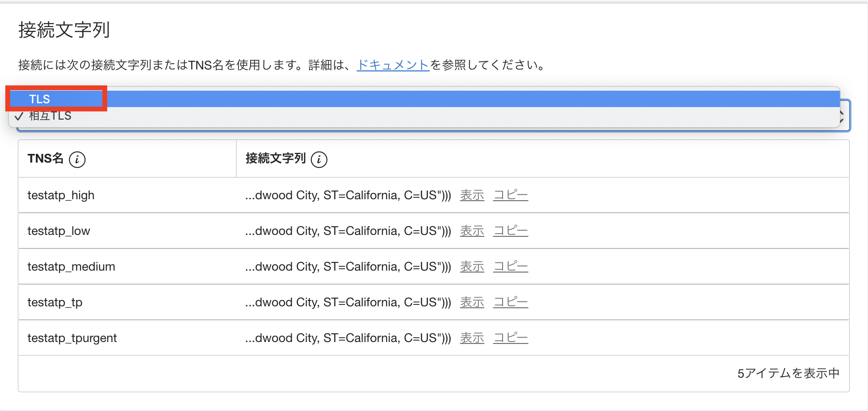The width and height of the screenshot is (868, 411).
Task: Copy connection string for testatp_medium
Action: (511, 266)
